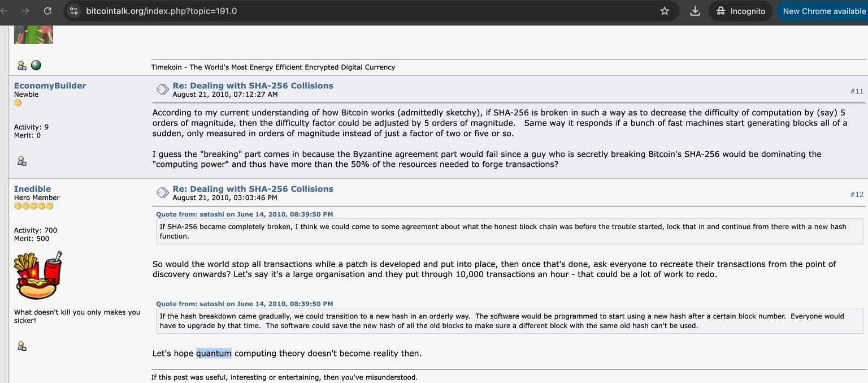Open the Chrome downloads icon

696,11
